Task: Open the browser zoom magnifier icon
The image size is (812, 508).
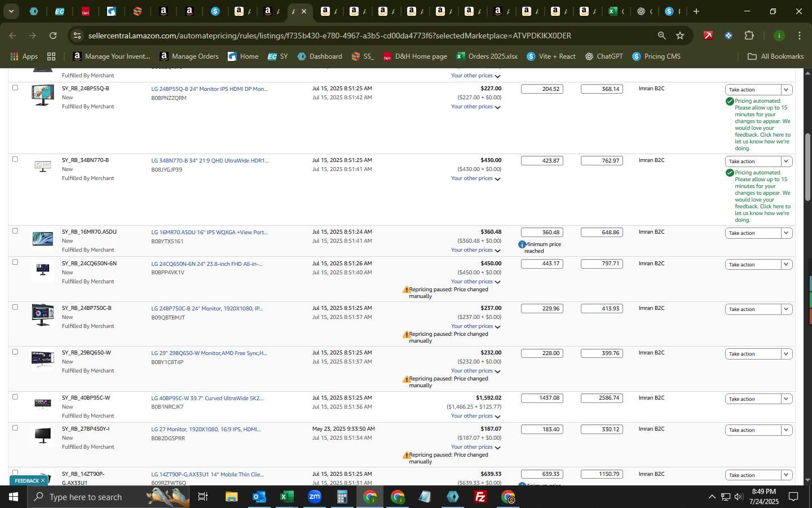Action: click(x=661, y=36)
